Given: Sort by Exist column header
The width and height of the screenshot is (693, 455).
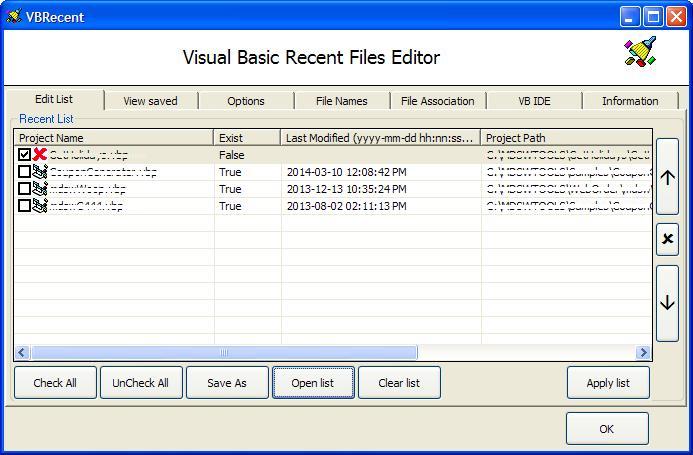Looking at the screenshot, I should pos(247,138).
